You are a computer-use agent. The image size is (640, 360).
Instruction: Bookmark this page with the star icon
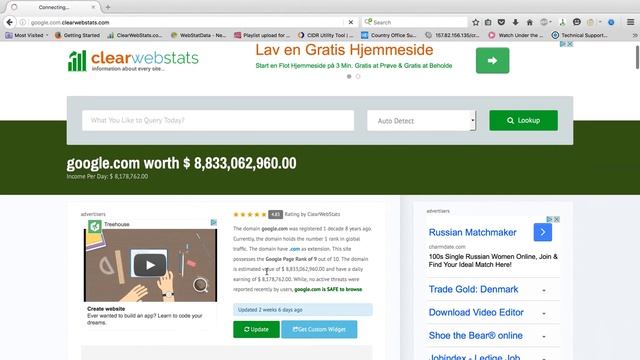pos(476,22)
